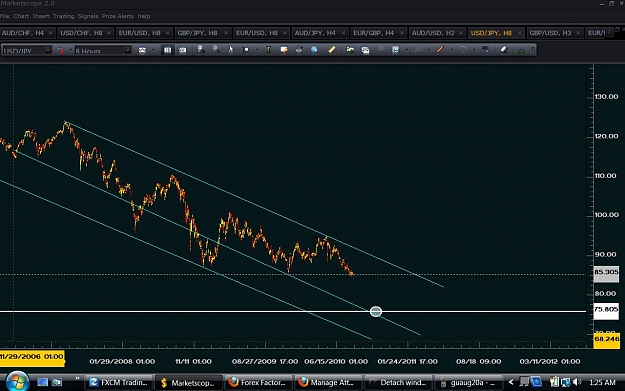Click the red alert icon beside the symbol box
The image size is (625, 391).
(x=61, y=50)
